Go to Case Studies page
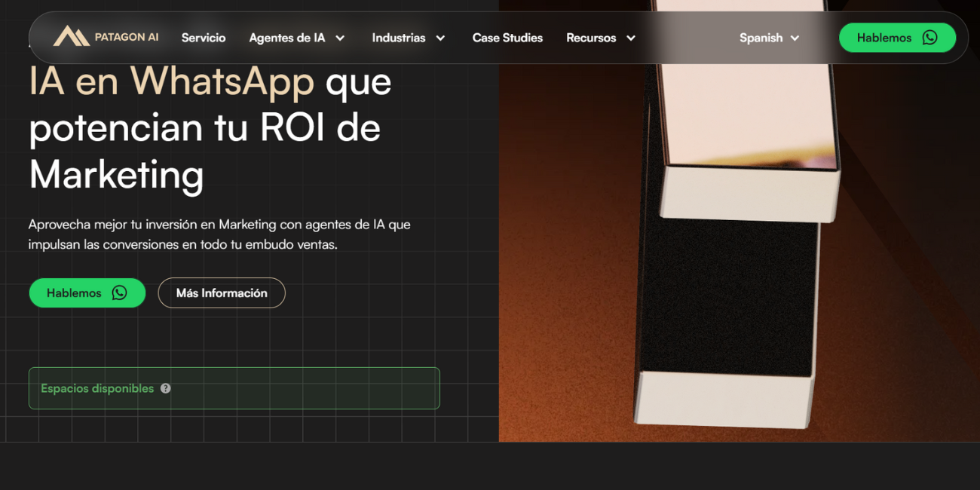980x490 pixels. (x=507, y=38)
